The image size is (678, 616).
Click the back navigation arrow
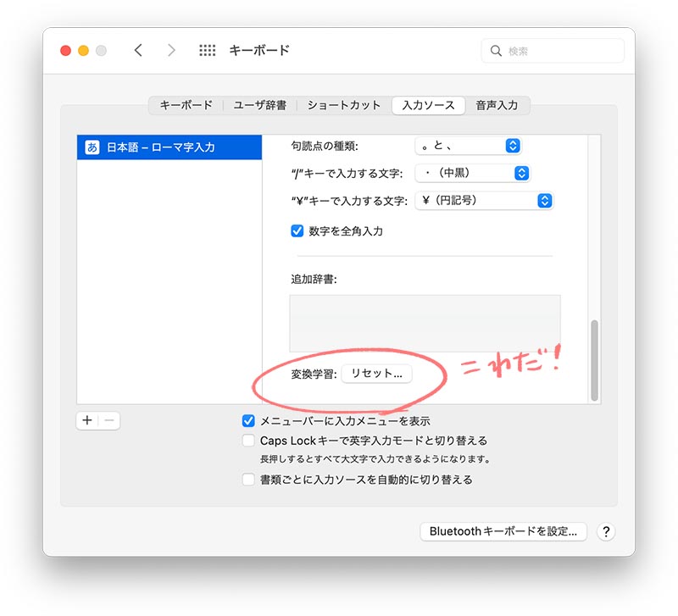pyautogui.click(x=138, y=50)
